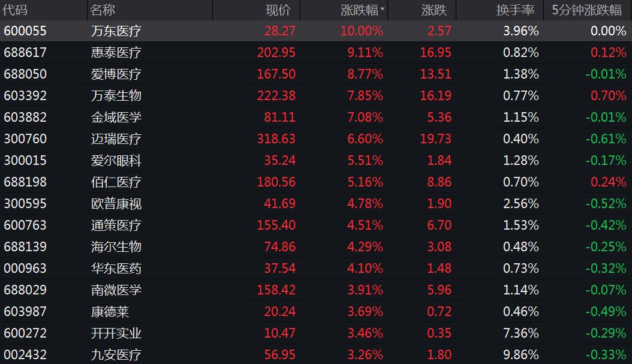Click the 欧普康视 row
632x364 pixels.
coord(316,203)
